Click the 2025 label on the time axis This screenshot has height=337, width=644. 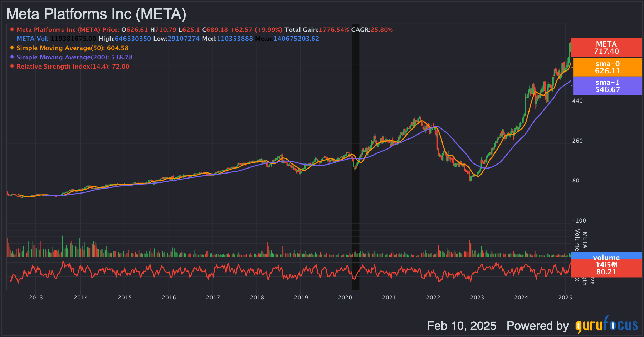coord(565,298)
